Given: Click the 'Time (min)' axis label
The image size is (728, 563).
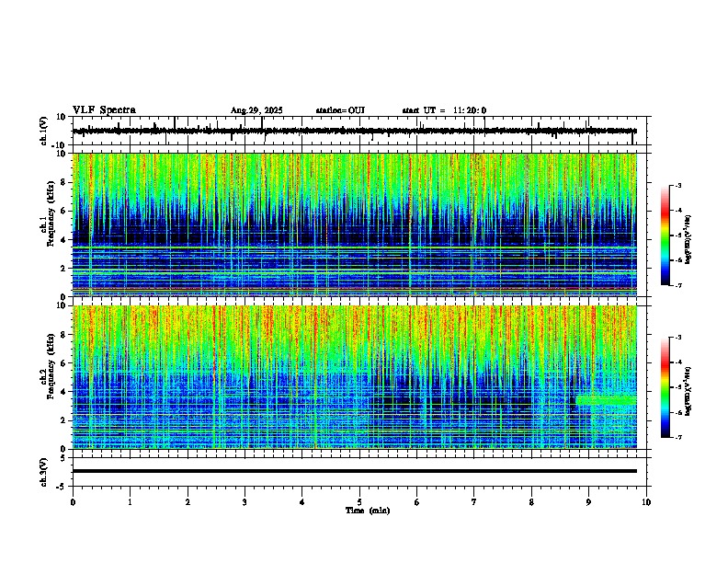Looking at the screenshot, I should [x=368, y=511].
